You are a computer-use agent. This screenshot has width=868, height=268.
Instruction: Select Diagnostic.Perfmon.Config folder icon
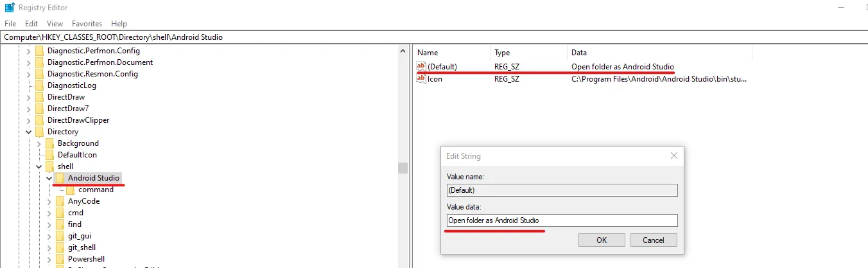[39, 51]
